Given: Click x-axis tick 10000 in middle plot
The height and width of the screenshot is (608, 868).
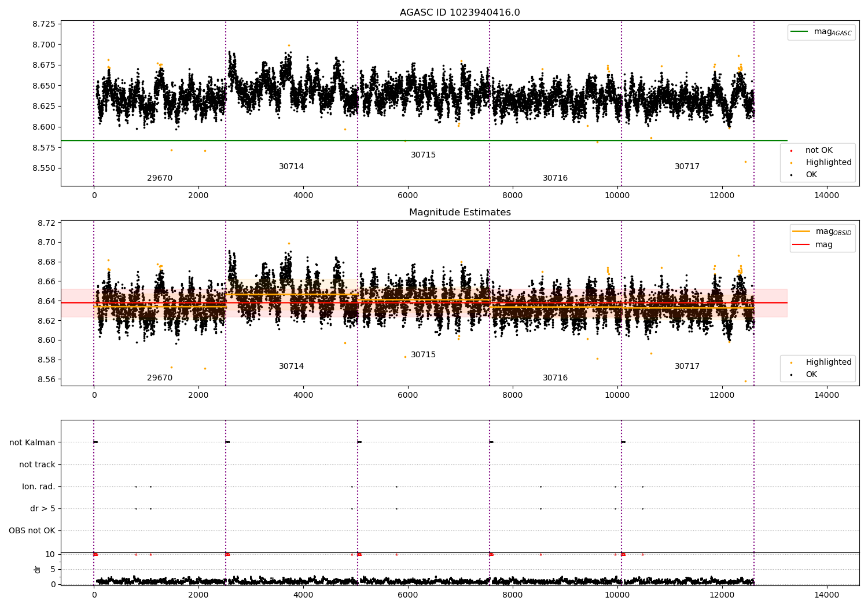Looking at the screenshot, I should [617, 395].
